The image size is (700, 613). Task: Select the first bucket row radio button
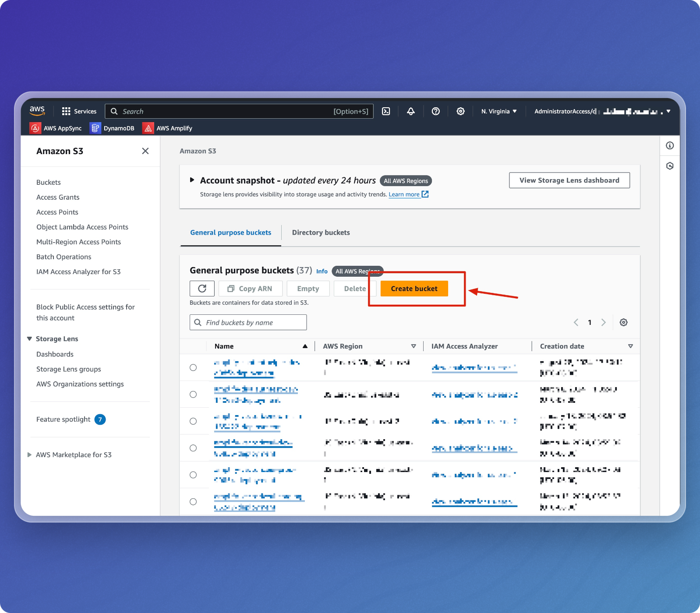pyautogui.click(x=193, y=367)
